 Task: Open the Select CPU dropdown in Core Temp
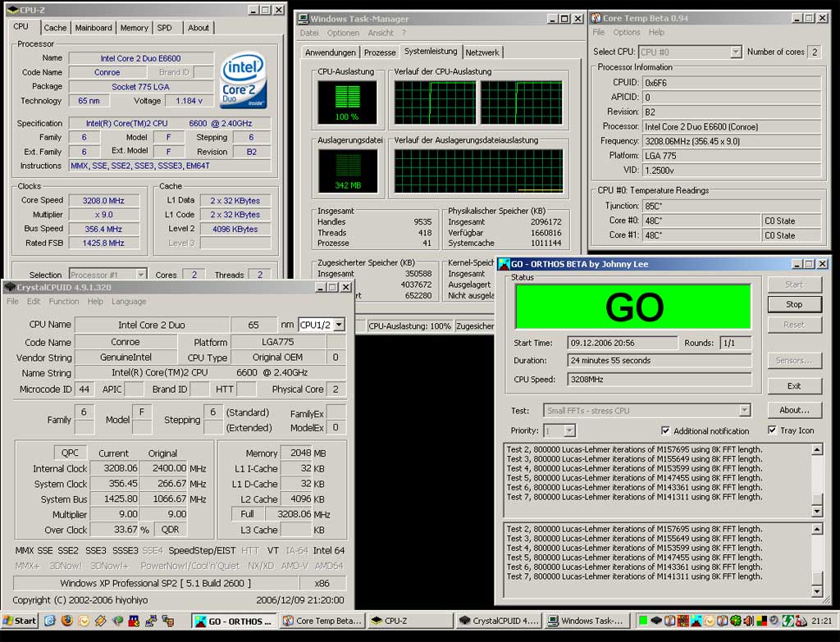pyautogui.click(x=736, y=52)
